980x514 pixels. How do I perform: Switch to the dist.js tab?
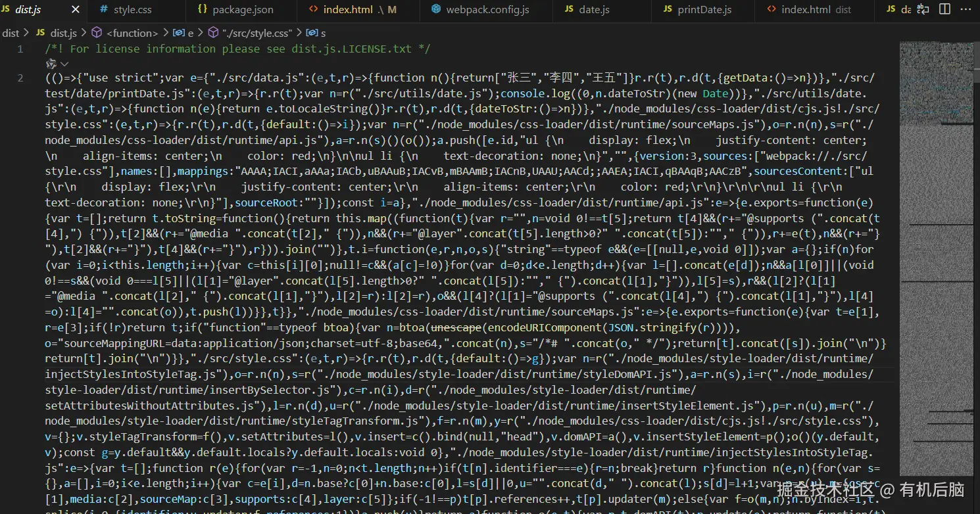(43, 10)
